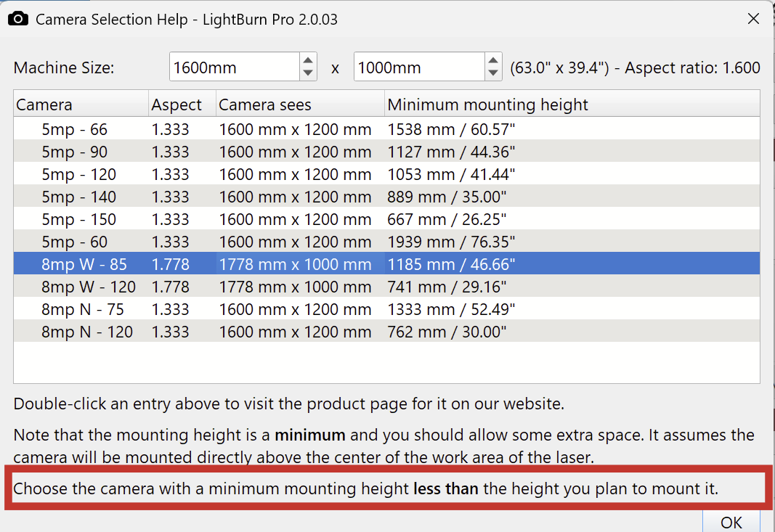Screen dimensions: 775x532
Task: Close the Camera Selection Help dialog
Action: coord(753,19)
